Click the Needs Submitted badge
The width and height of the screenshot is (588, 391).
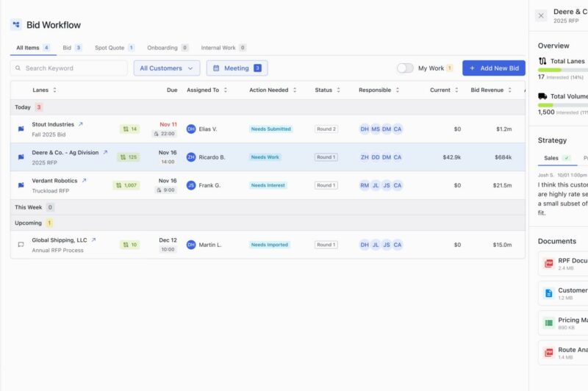270,129
